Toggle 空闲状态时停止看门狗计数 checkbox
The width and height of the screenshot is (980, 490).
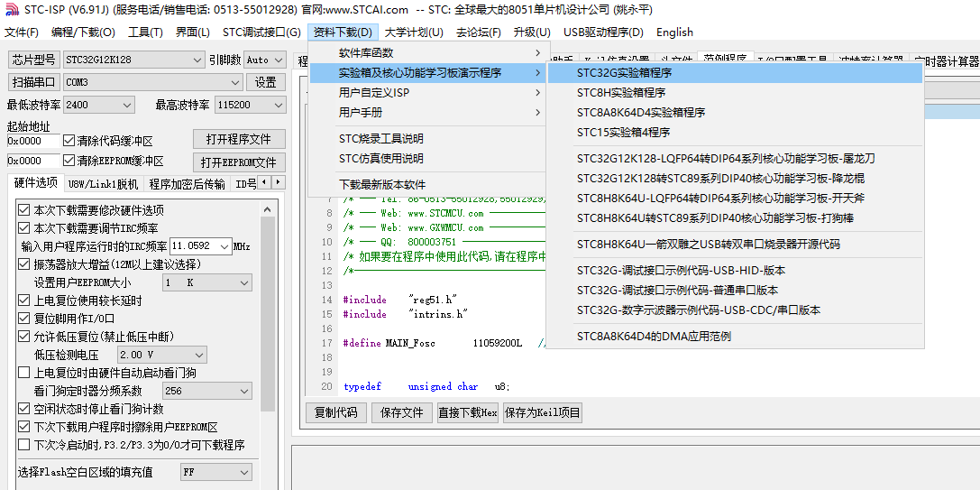click(x=23, y=409)
